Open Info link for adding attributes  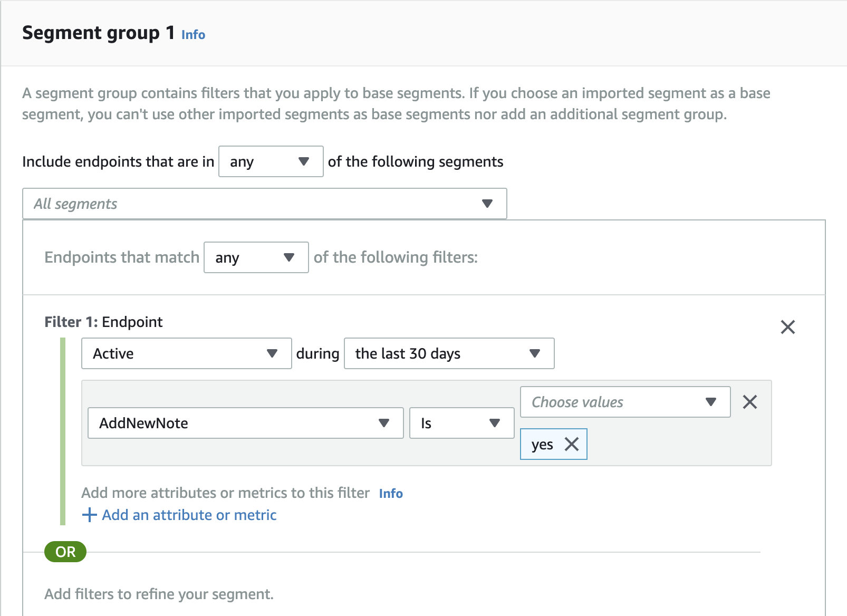[391, 493]
